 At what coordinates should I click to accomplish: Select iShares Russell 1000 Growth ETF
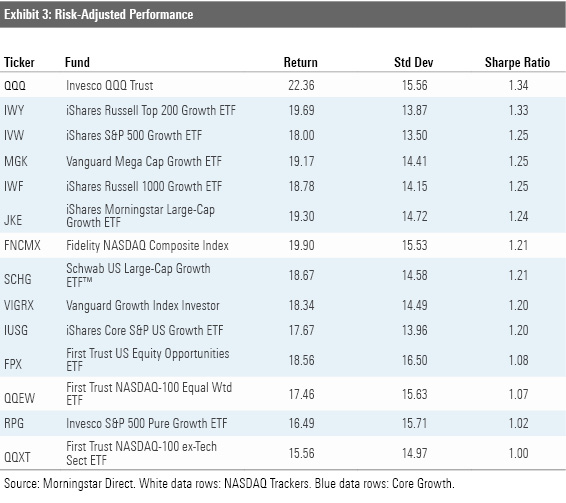[144, 187]
